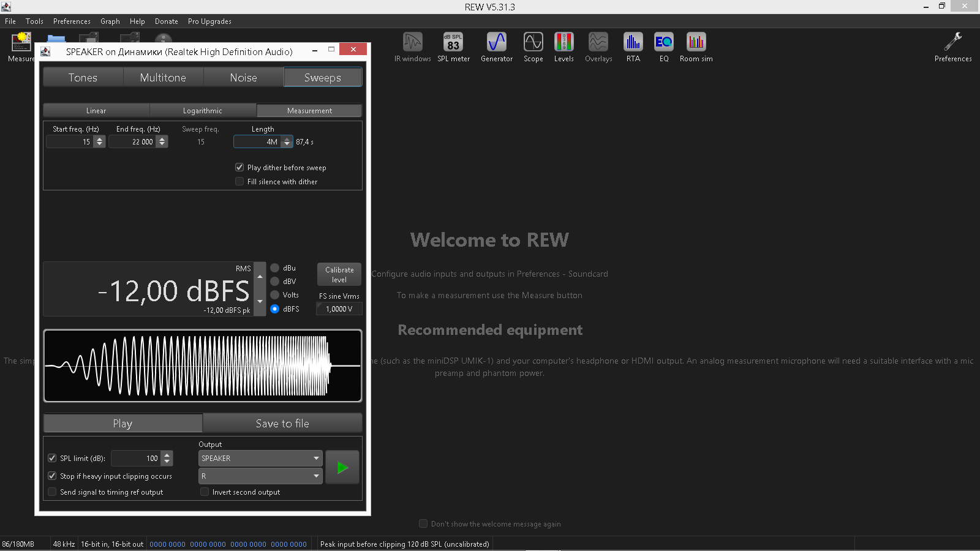Open the Graph menu

[110, 21]
